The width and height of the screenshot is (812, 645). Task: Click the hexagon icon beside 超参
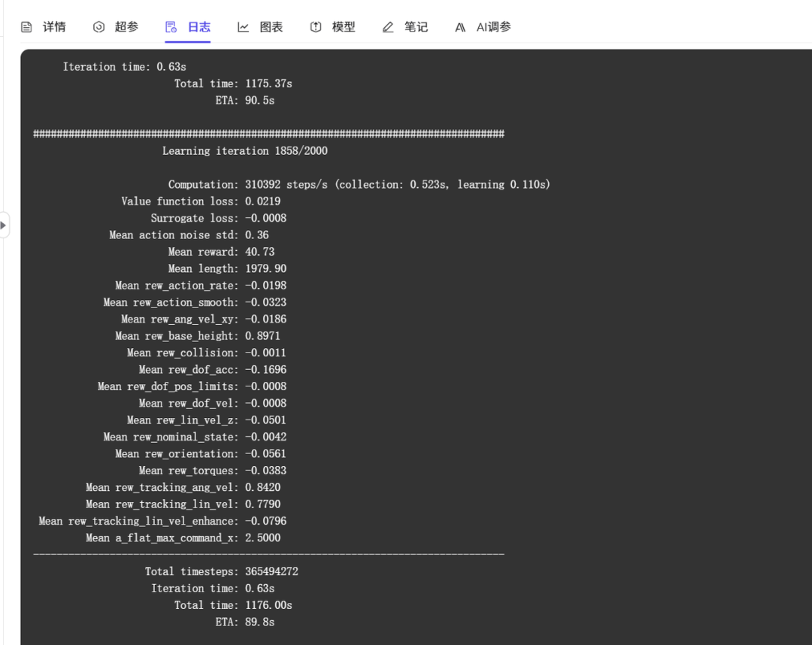(98, 27)
